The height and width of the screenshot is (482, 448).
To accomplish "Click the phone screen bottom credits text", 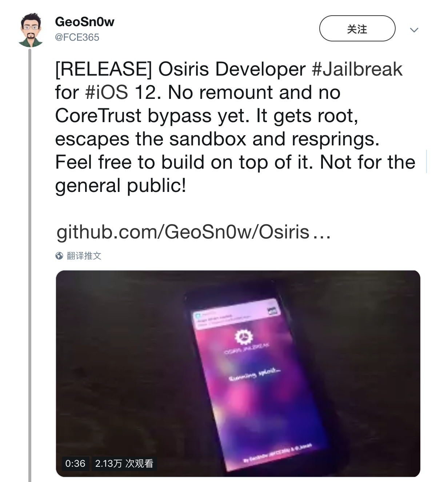I will [x=277, y=453].
